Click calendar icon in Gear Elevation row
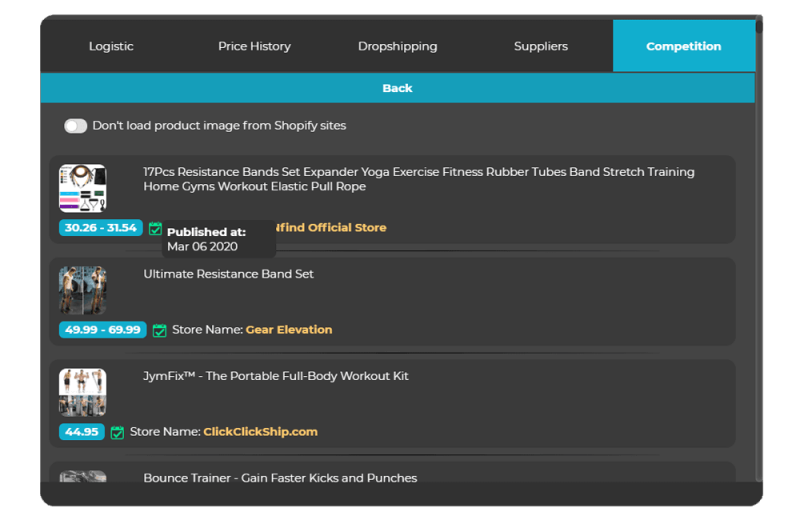Viewport: 800px width, 520px height. click(x=160, y=330)
